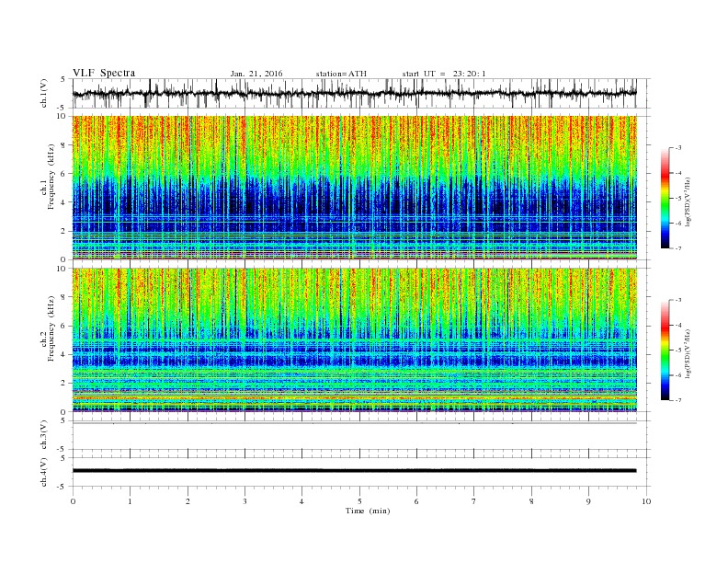Screen dimensions: 728x563
Task: Click the "4" kHz tick on ch.1 frequency axis
Action: [x=64, y=202]
